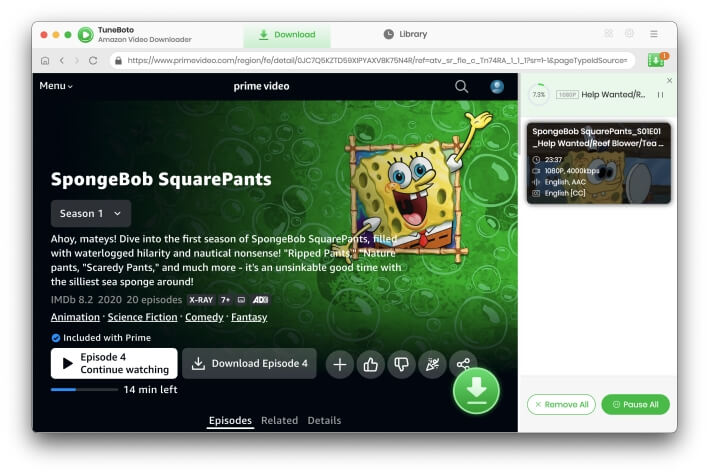This screenshot has width=709, height=475.
Task: Expand the Season 1 selector
Action: (x=91, y=214)
